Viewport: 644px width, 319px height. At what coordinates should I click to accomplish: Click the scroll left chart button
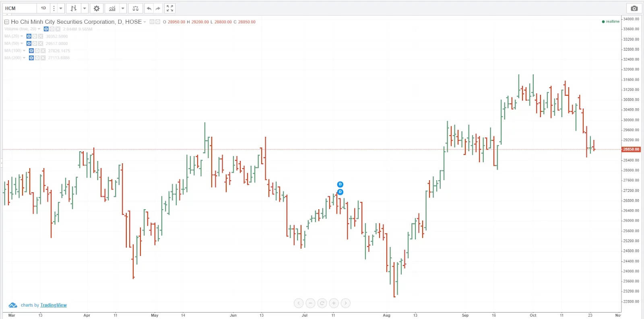pos(299,303)
